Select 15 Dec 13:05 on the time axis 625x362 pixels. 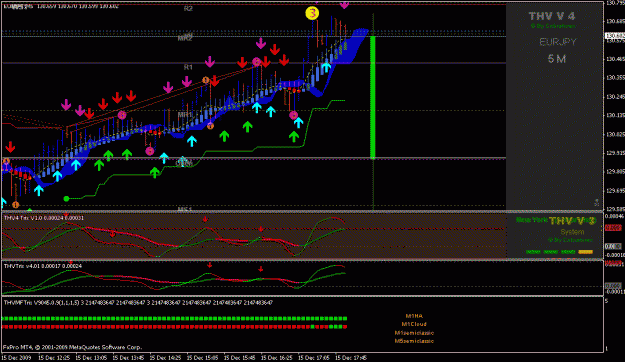(91, 358)
